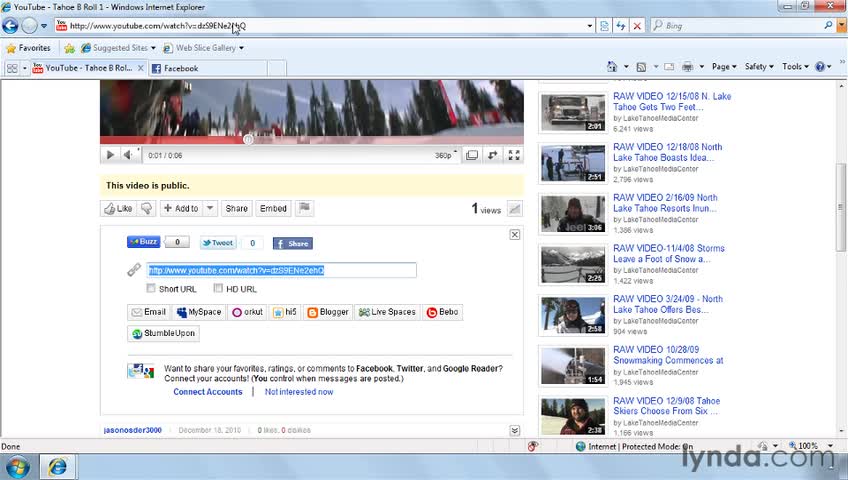Click the Share button under the video
Screen dimensions: 848x480
click(x=236, y=208)
